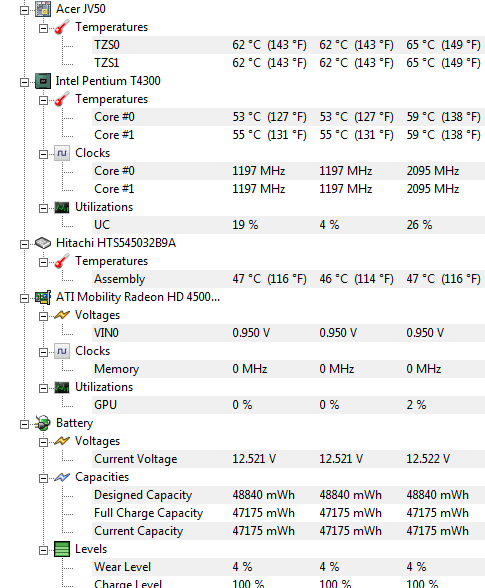Screen dimensions: 485x588
Task: Select the UC utilization row
Action: pyautogui.click(x=288, y=225)
